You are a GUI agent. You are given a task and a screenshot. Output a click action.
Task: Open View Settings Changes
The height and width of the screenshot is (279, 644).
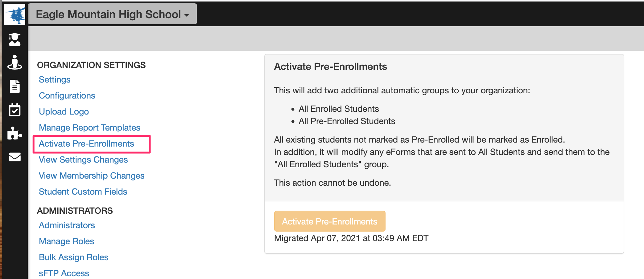click(83, 160)
